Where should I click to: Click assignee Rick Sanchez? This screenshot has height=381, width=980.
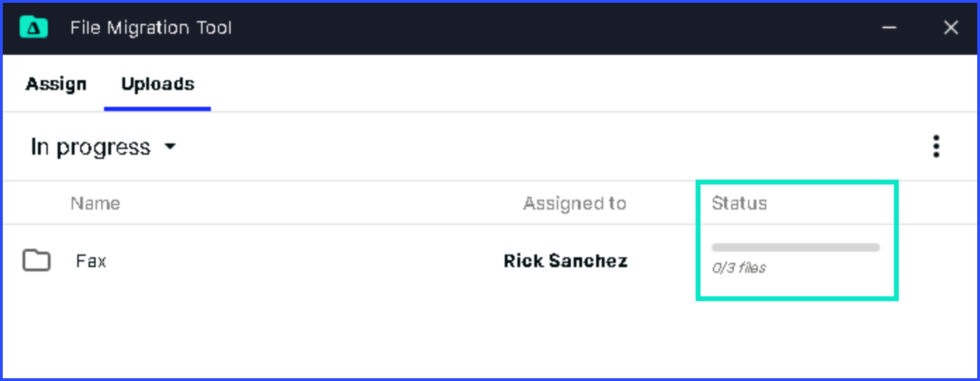click(x=565, y=261)
